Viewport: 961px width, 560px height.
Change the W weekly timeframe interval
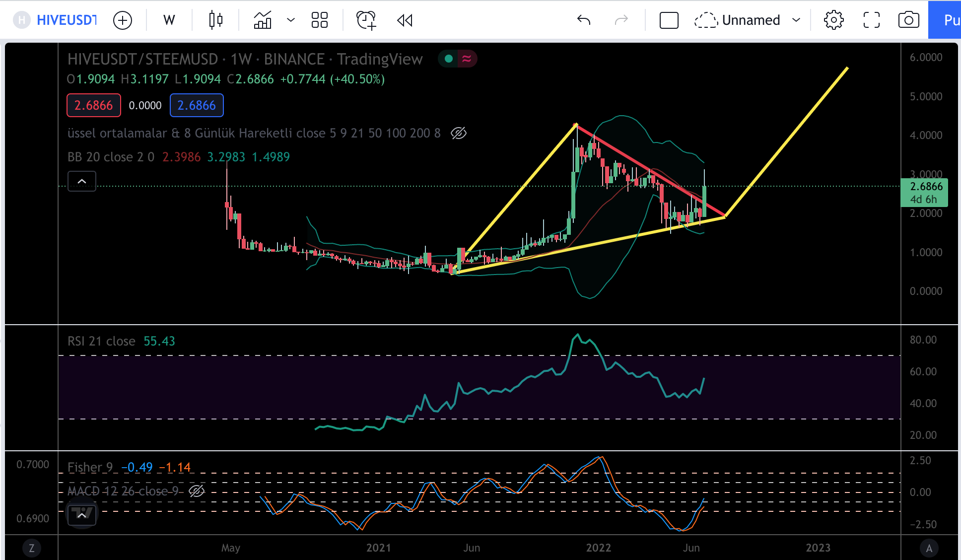pyautogui.click(x=169, y=20)
